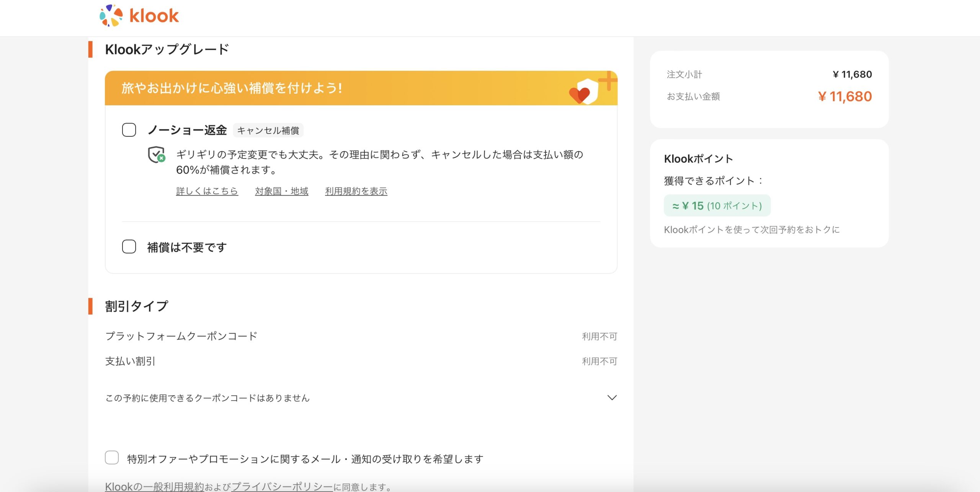980x492 pixels.
Task: Open the プライバシーポリシー link
Action: tap(282, 487)
